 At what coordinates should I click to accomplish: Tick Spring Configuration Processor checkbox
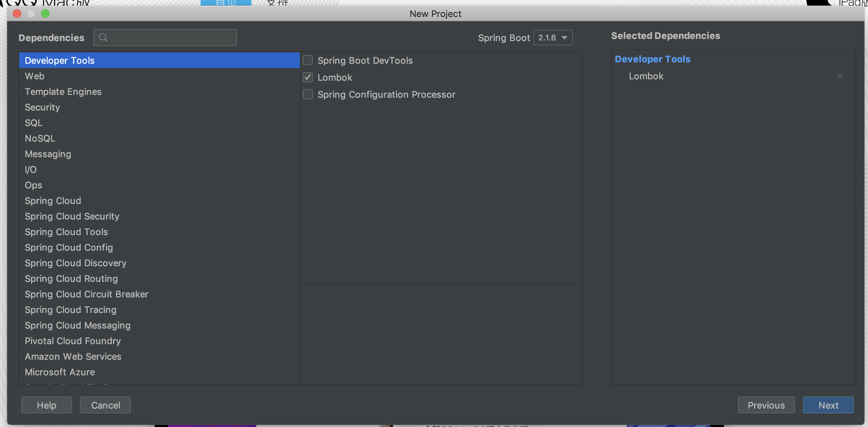click(x=308, y=94)
